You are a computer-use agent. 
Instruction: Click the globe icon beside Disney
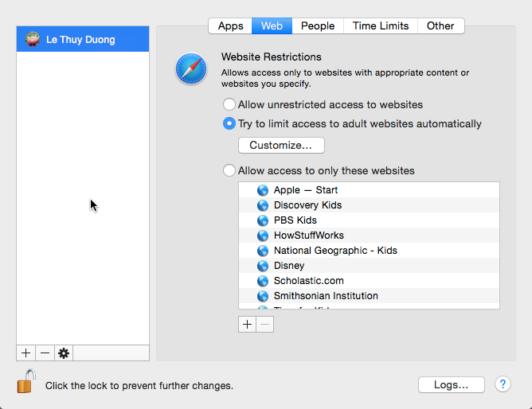263,266
